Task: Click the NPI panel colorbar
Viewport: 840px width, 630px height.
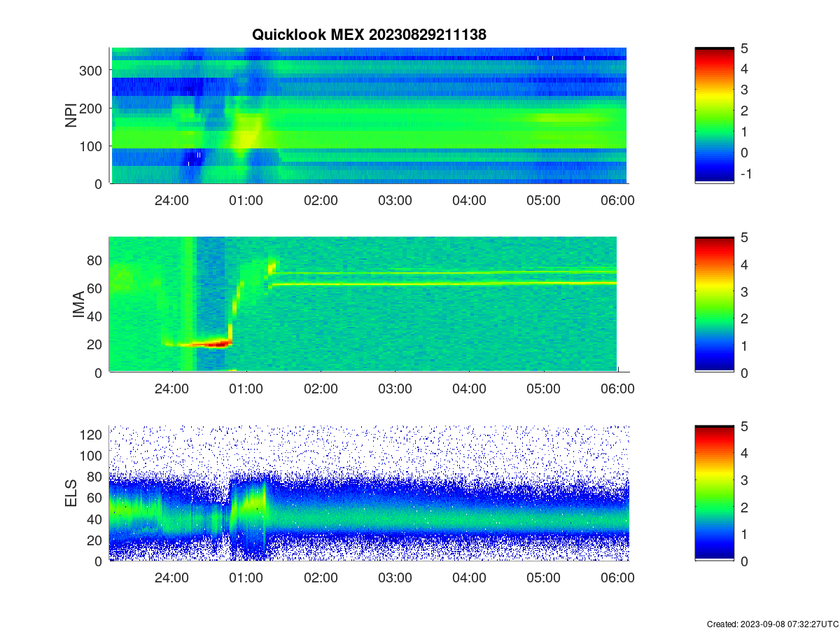Action: click(x=714, y=115)
